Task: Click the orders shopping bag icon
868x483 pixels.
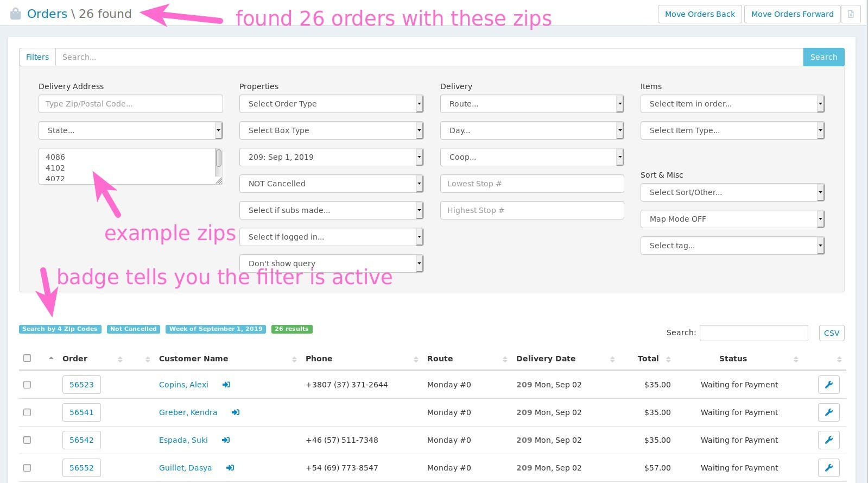Action: click(x=16, y=14)
